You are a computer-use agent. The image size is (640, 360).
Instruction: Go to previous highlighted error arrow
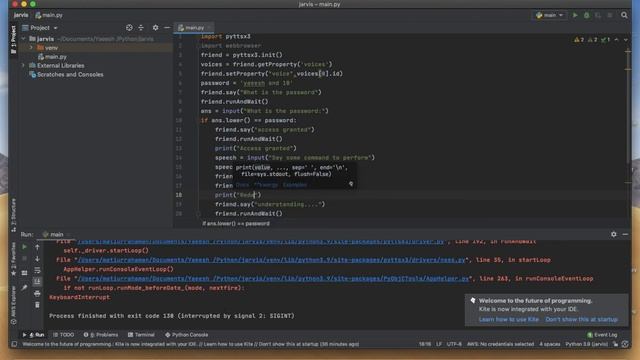click(616, 40)
